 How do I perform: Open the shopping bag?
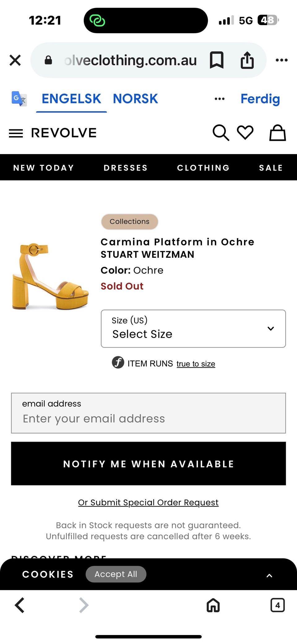click(278, 133)
